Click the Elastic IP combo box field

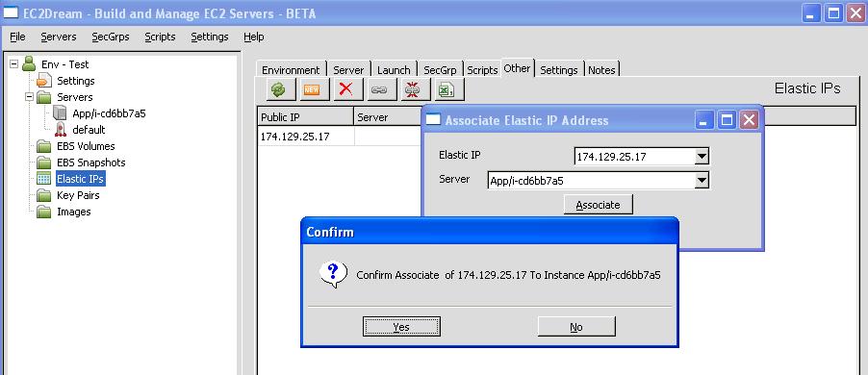tap(642, 157)
